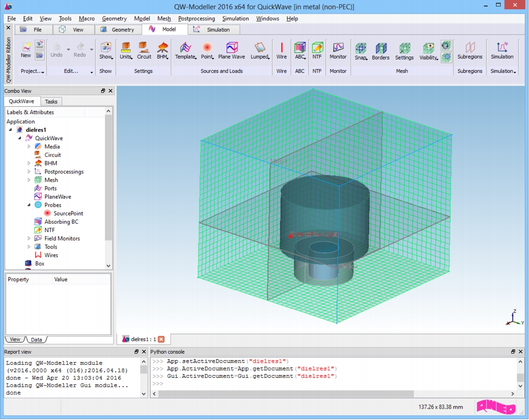Image resolution: width=529 pixels, height=420 pixels.
Task: Close the QW-Modeller Ribbon panel
Action: click(x=8, y=28)
